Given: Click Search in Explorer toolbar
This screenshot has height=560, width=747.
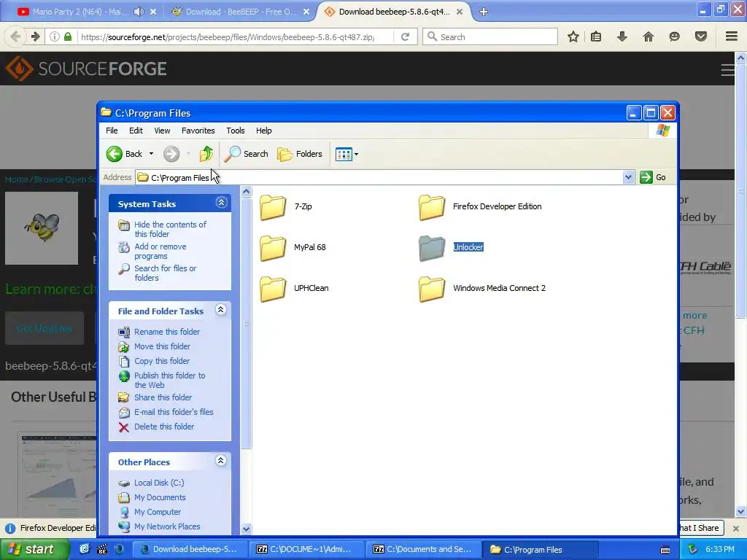Looking at the screenshot, I should 246,154.
